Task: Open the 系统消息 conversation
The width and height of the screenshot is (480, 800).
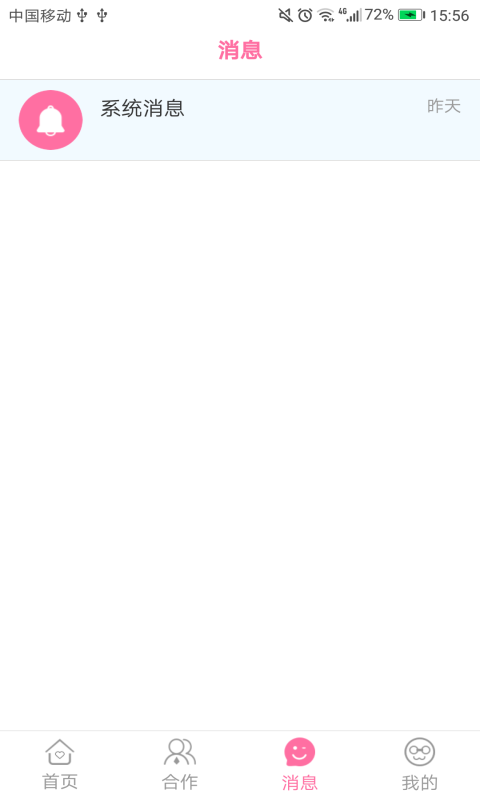Action: 240,120
